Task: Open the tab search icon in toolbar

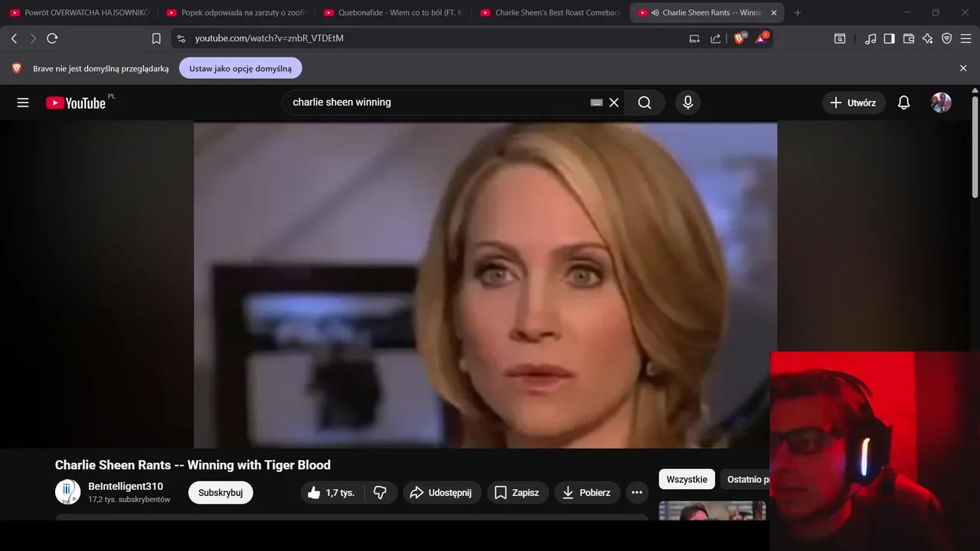Action: pos(840,38)
